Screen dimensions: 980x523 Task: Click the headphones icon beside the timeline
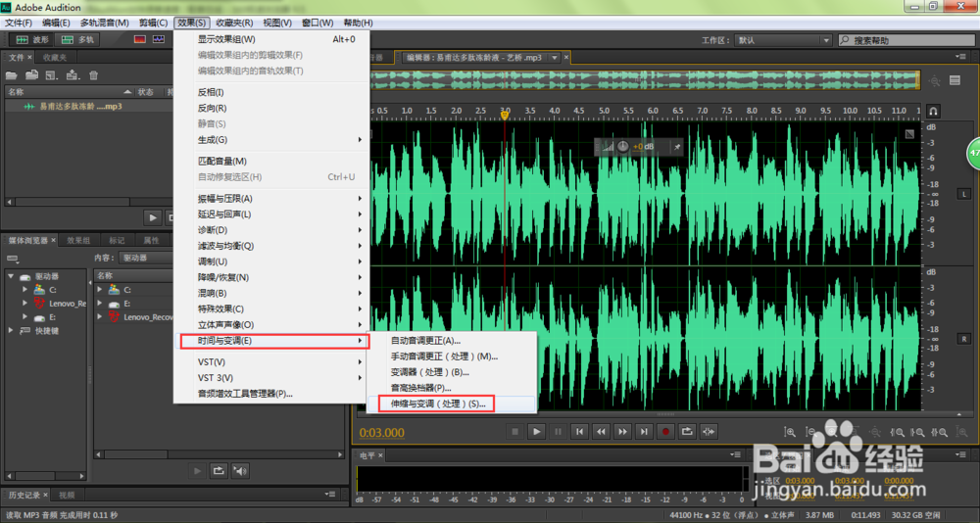tap(933, 112)
